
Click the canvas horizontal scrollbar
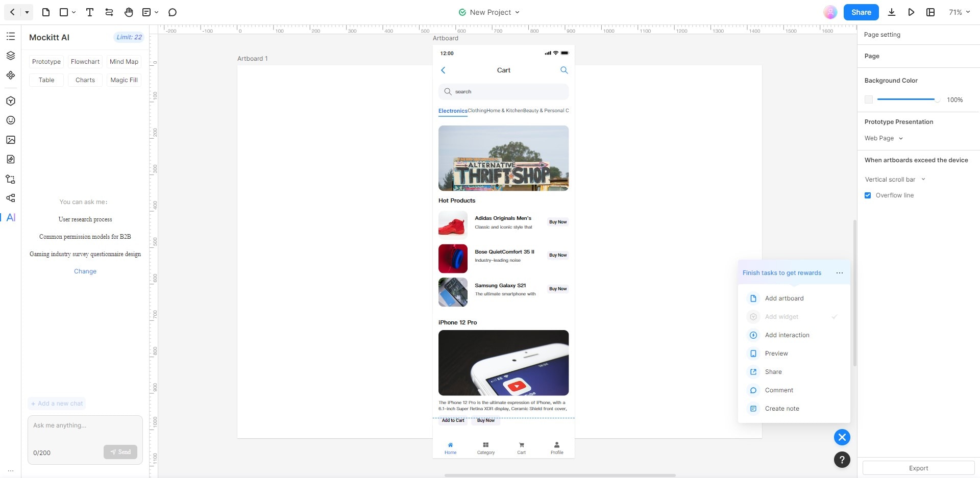point(560,475)
